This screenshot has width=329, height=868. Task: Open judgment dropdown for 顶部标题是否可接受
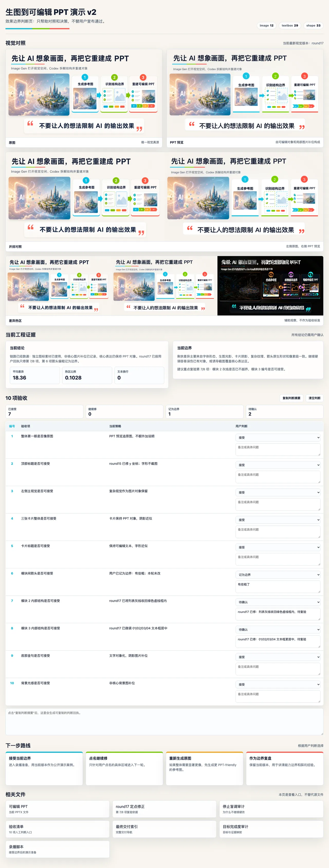(278, 465)
